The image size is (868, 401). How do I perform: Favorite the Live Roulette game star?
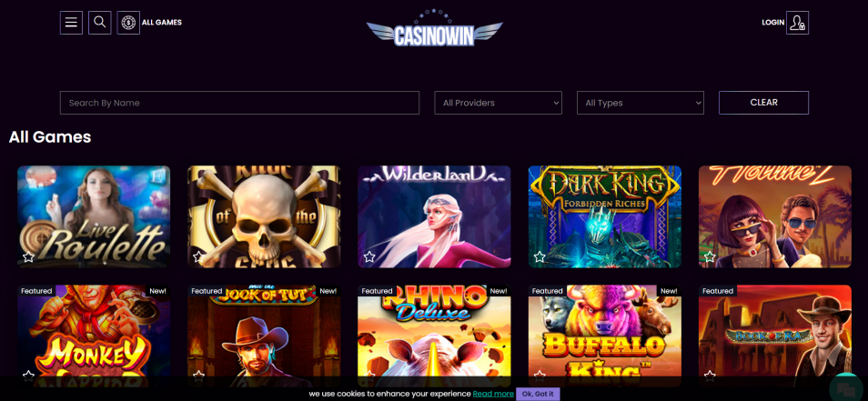[x=29, y=256]
